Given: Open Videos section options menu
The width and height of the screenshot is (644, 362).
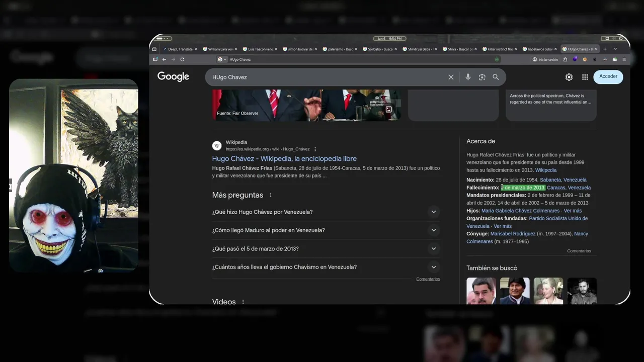Looking at the screenshot, I should click(x=243, y=302).
